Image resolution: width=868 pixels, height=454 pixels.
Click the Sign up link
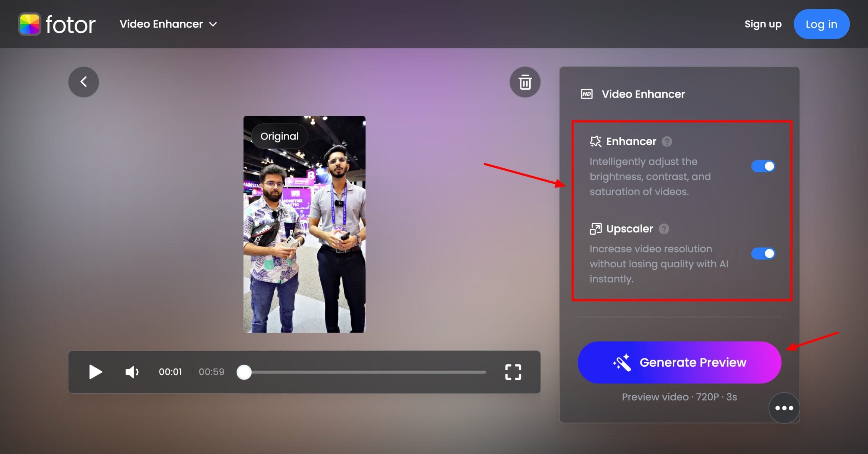pos(763,24)
